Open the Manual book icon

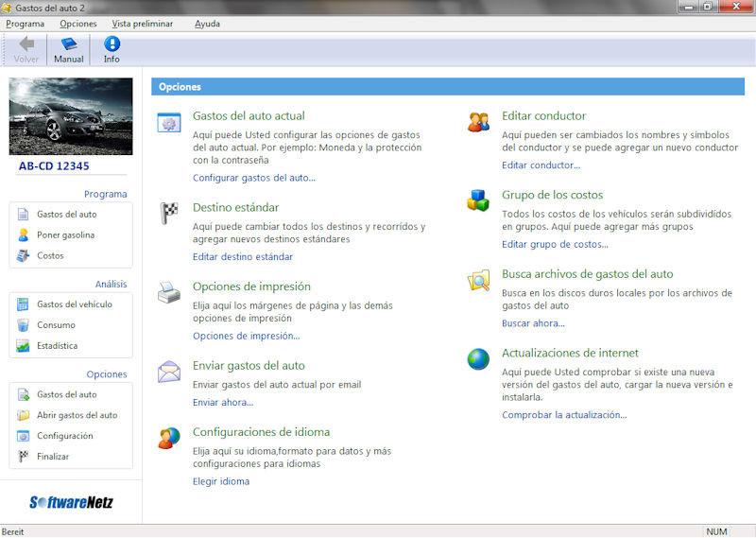point(69,43)
